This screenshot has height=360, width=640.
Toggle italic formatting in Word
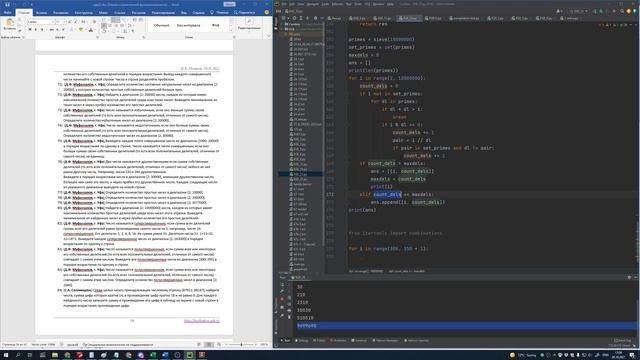36,29
